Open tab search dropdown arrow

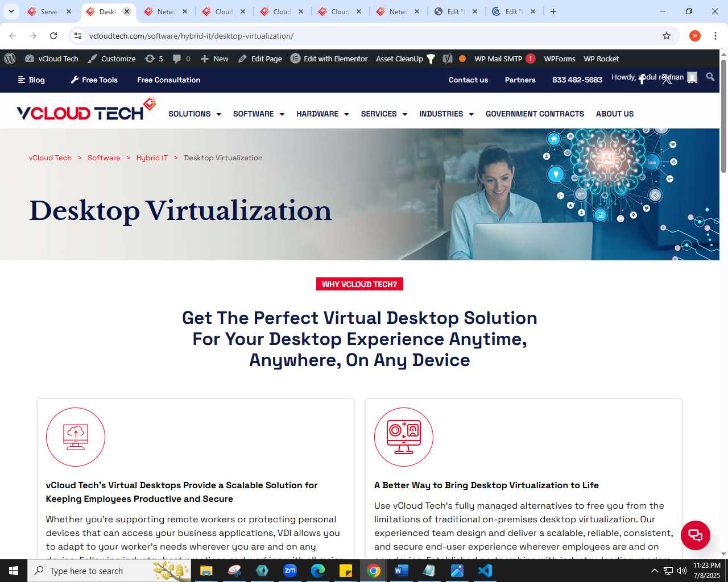(x=11, y=11)
